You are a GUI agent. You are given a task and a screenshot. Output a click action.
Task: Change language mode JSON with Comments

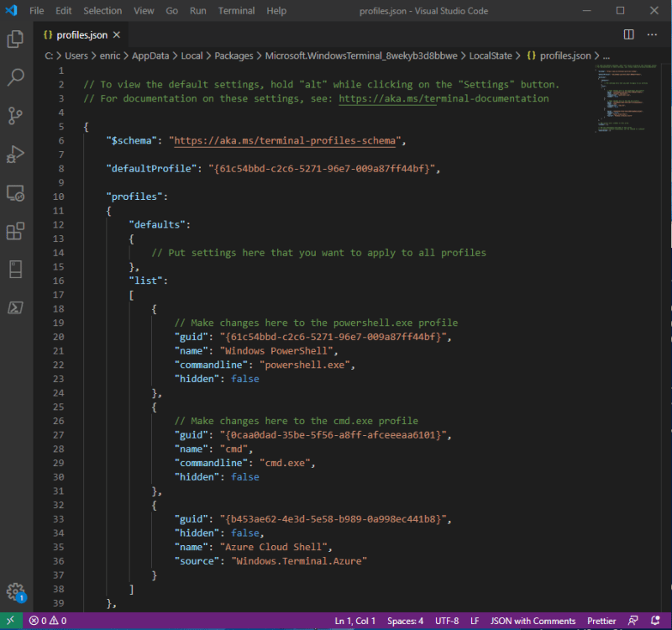pyautogui.click(x=533, y=621)
